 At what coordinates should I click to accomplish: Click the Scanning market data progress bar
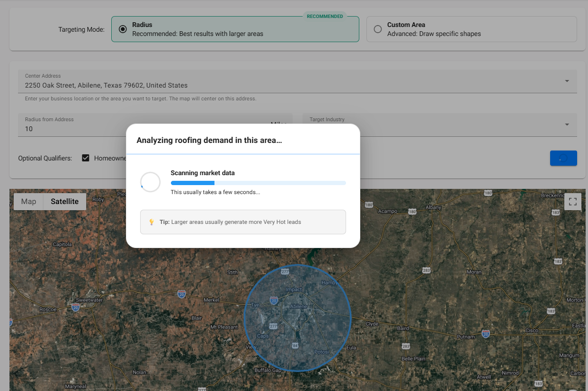click(258, 183)
